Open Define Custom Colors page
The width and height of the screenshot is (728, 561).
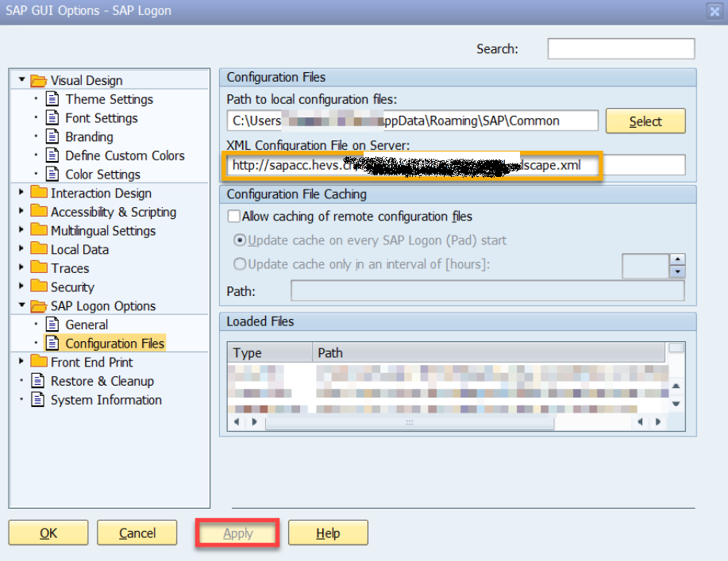(125, 156)
